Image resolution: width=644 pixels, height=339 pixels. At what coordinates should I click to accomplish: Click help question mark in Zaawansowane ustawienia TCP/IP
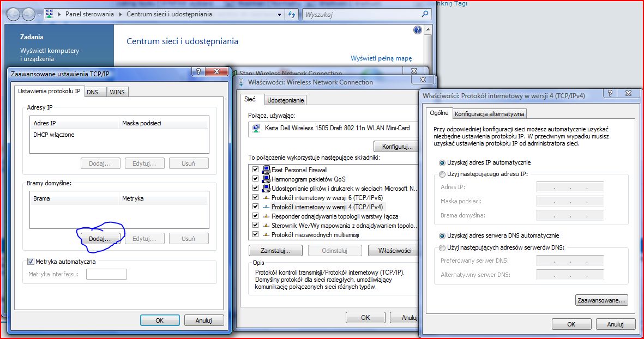point(198,71)
